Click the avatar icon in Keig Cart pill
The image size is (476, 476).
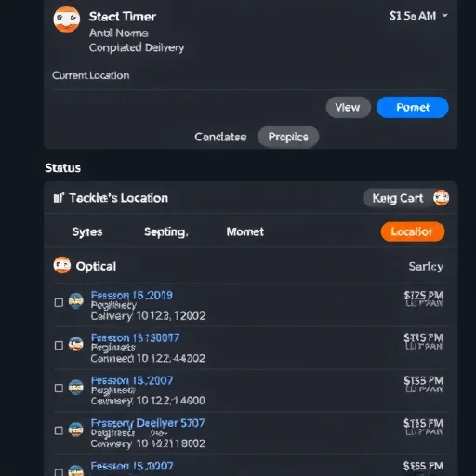[x=441, y=198]
